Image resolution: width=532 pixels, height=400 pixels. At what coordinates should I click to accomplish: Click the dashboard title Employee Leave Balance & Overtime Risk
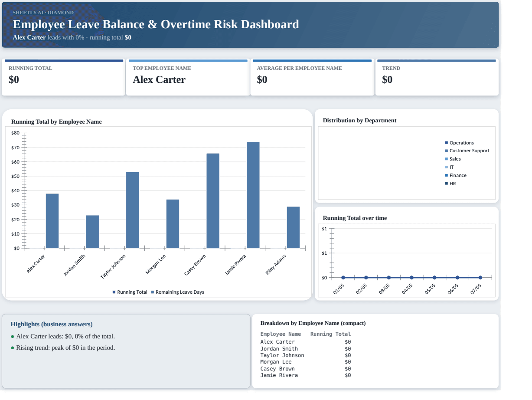point(156,24)
